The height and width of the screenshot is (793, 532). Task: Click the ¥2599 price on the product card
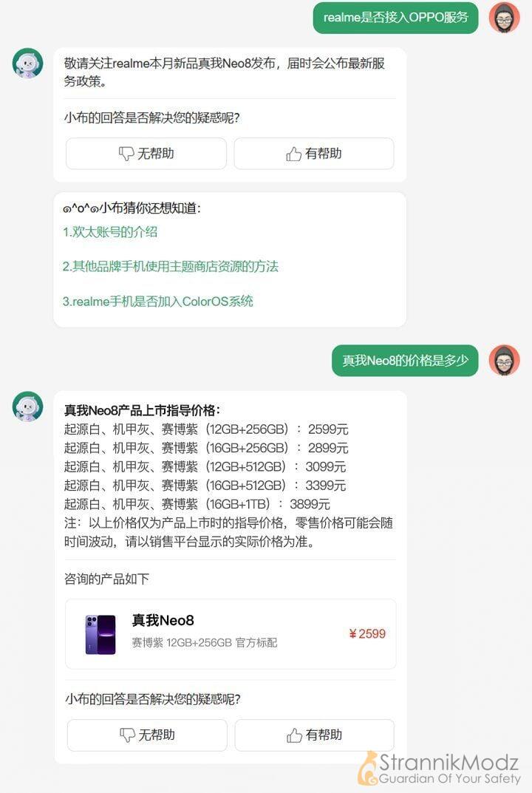(367, 633)
